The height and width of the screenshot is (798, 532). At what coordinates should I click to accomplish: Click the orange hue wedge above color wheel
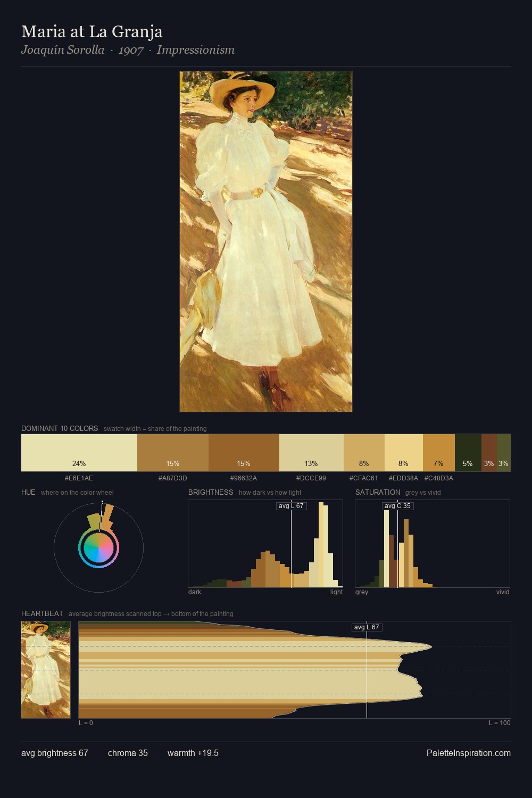pos(107,517)
